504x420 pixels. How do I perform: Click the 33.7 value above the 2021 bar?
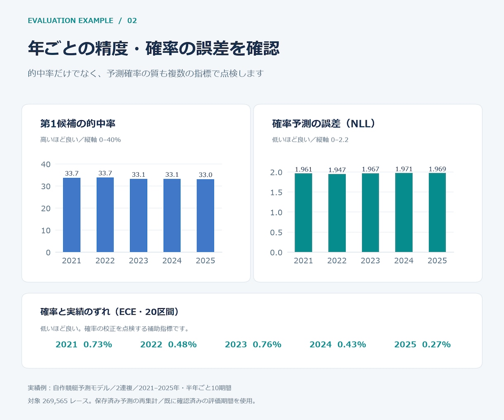71,173
